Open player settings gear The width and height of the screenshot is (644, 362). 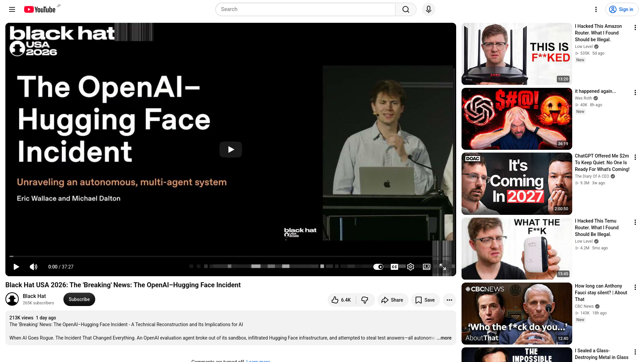411,267
